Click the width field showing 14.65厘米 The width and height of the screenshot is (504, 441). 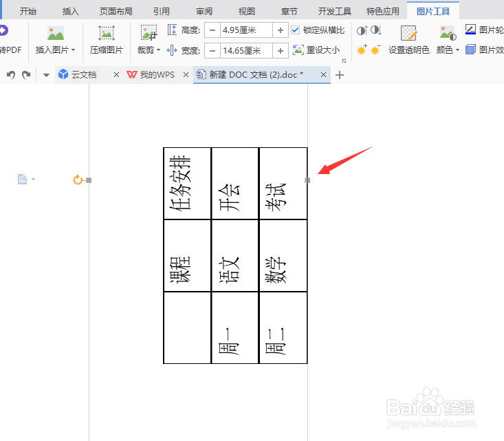coord(246,50)
